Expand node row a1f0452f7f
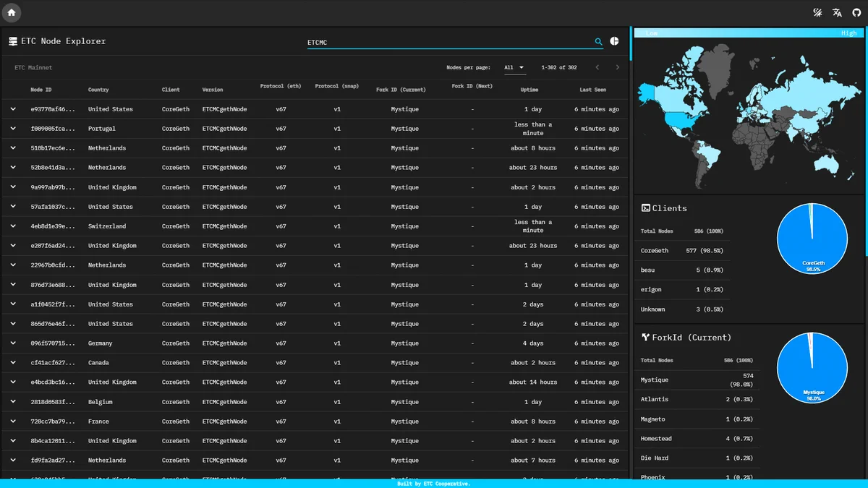The width and height of the screenshot is (868, 488). (13, 304)
